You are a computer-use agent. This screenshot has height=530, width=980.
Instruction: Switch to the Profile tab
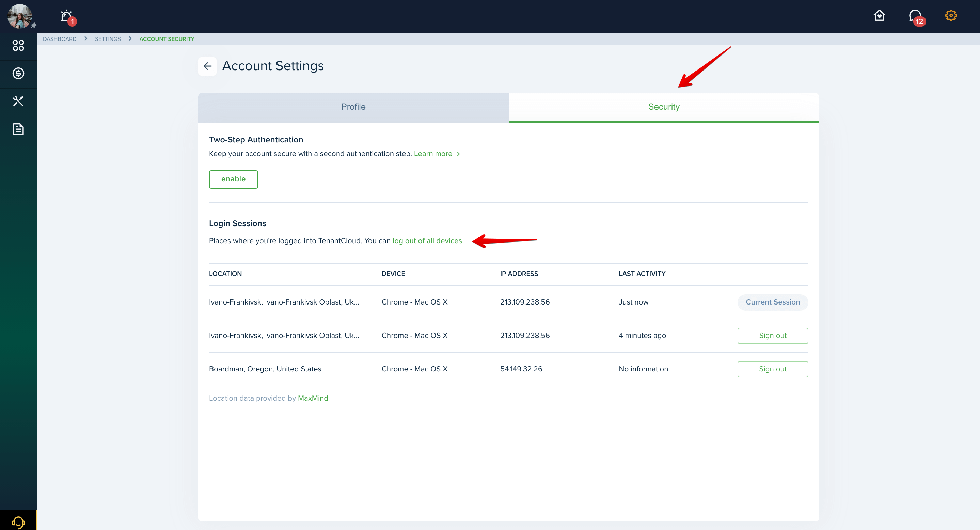tap(353, 107)
